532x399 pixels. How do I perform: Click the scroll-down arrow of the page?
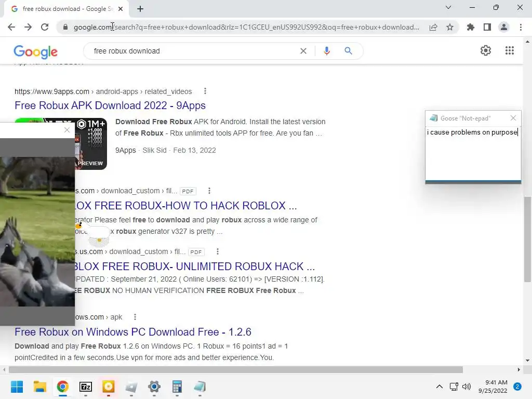527,361
